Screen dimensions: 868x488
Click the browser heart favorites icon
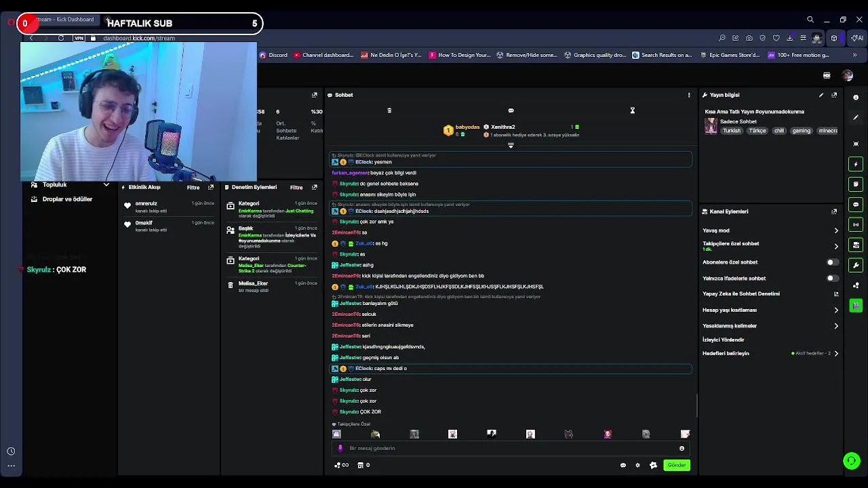(776, 38)
